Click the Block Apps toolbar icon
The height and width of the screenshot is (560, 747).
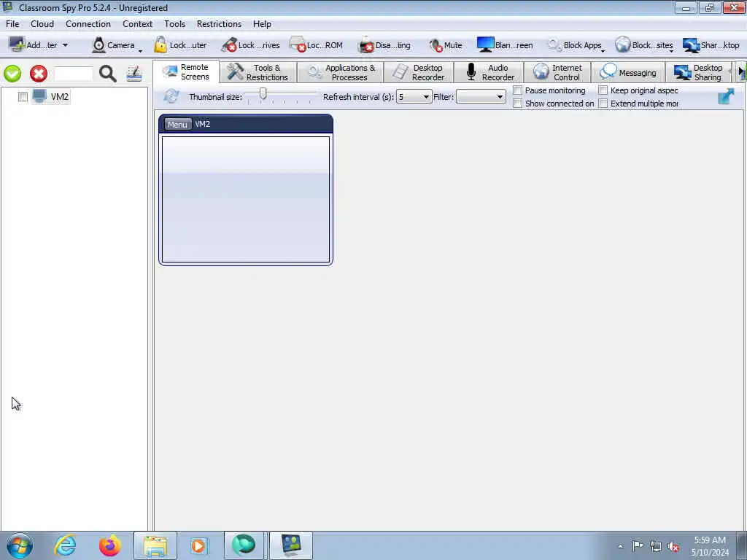[x=554, y=44]
